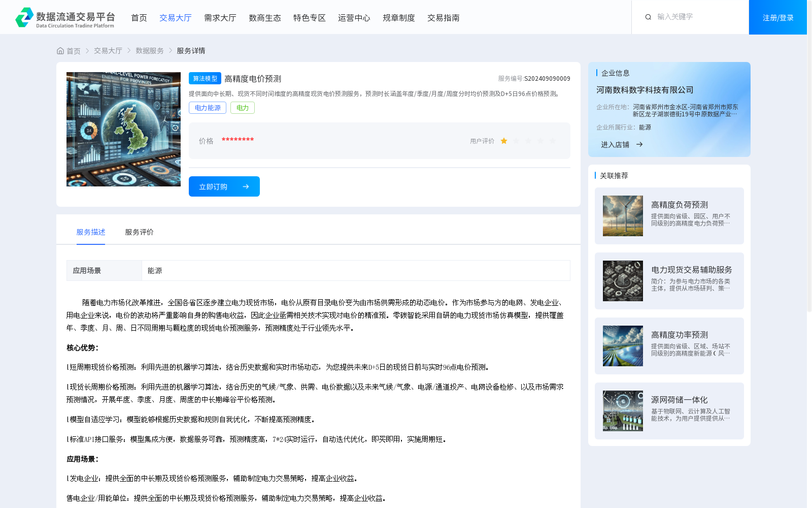Click the arrow next to 进入店铺
The width and height of the screenshot is (812, 508).
click(x=639, y=144)
